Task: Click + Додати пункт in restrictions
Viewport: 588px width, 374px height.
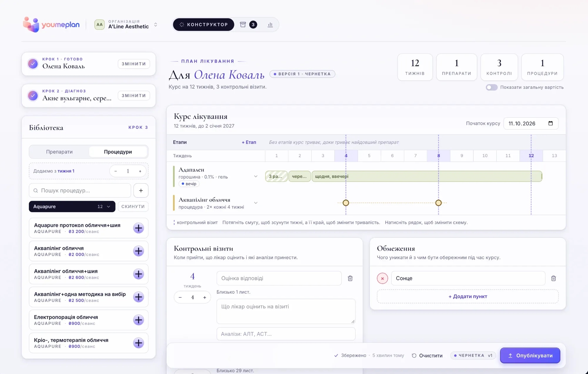Action: (468, 296)
